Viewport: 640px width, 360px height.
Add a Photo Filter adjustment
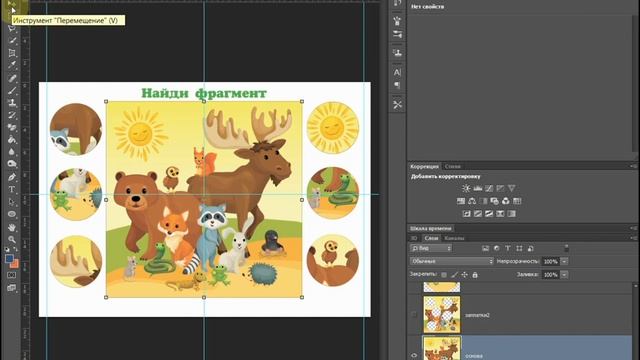495,201
